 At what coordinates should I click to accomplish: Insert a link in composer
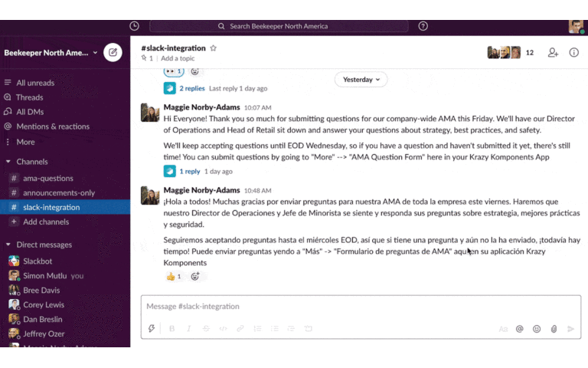(x=240, y=329)
